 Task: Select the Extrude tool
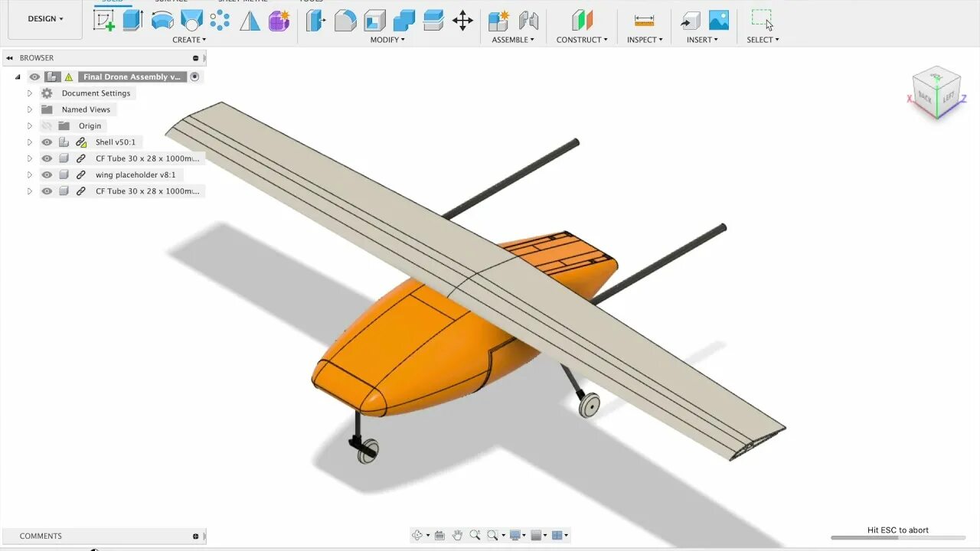133,20
